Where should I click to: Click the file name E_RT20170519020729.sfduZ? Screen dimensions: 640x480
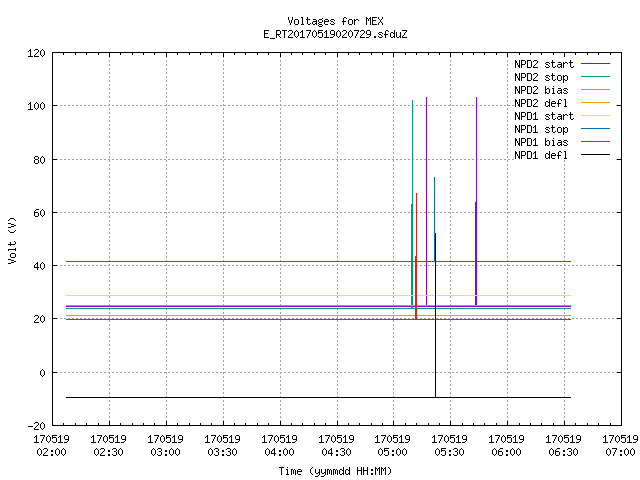point(335,34)
